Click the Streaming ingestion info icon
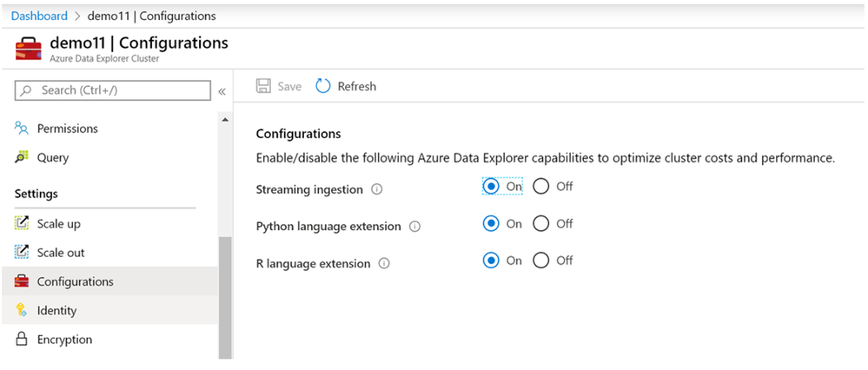Image resolution: width=868 pixels, height=370 pixels. tap(376, 189)
